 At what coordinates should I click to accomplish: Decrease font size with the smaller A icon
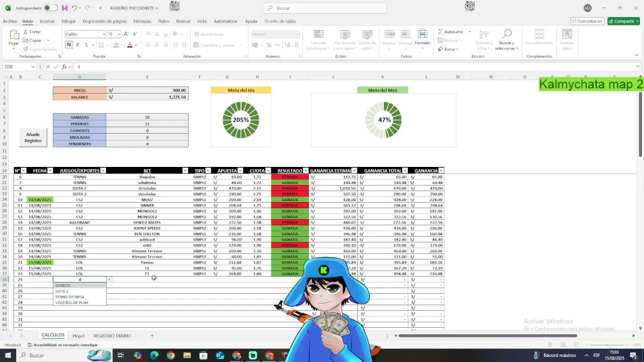point(135,34)
